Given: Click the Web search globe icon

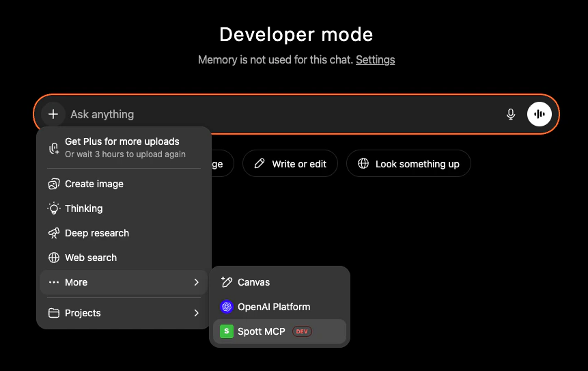Looking at the screenshot, I should 54,258.
